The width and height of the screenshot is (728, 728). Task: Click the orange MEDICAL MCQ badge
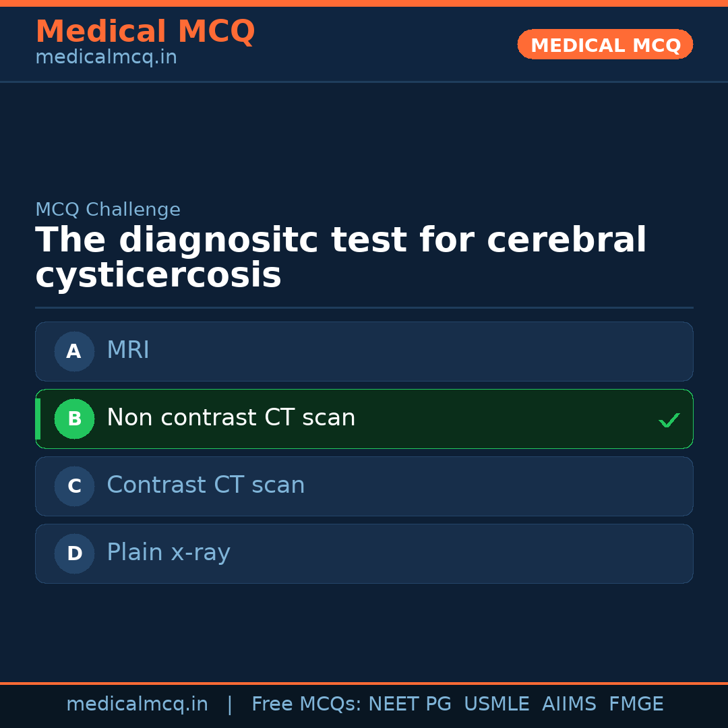tap(605, 44)
